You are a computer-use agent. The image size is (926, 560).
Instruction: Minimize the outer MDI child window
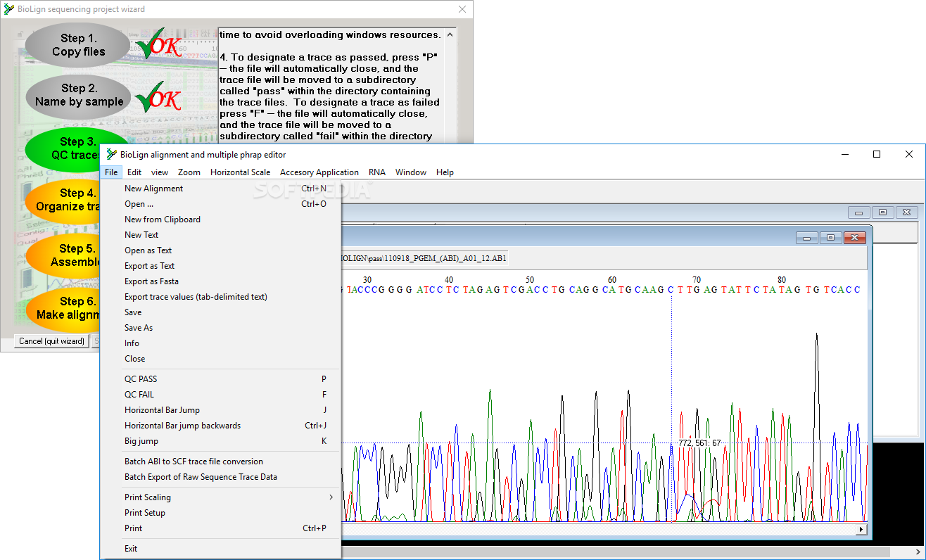tap(859, 212)
